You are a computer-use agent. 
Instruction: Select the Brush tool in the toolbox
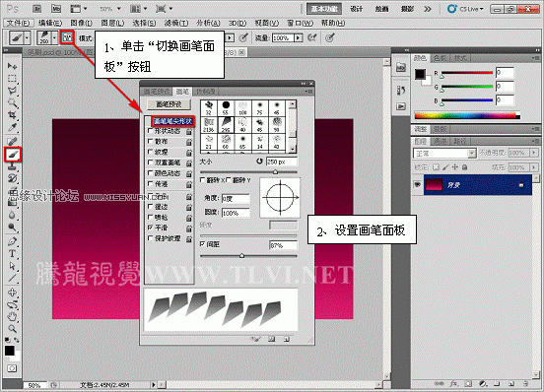(13, 154)
